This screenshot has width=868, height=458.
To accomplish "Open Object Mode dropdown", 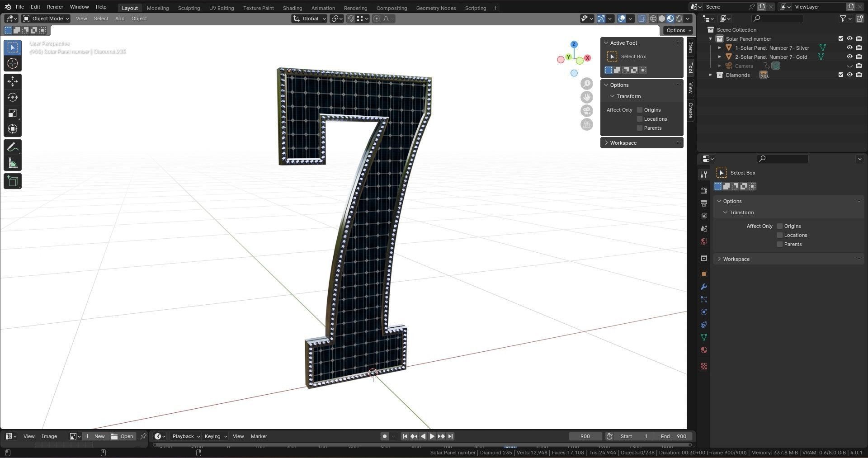I will pos(46,19).
